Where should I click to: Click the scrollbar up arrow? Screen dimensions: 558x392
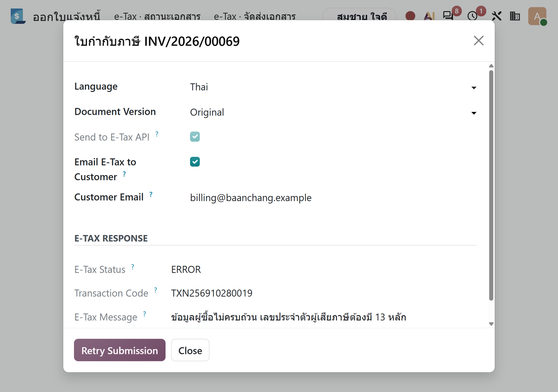[x=491, y=66]
